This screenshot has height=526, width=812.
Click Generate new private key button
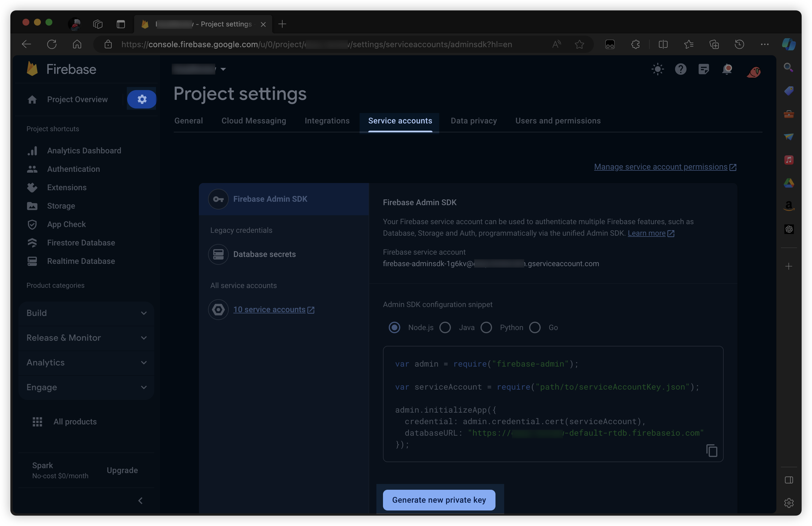[439, 500]
